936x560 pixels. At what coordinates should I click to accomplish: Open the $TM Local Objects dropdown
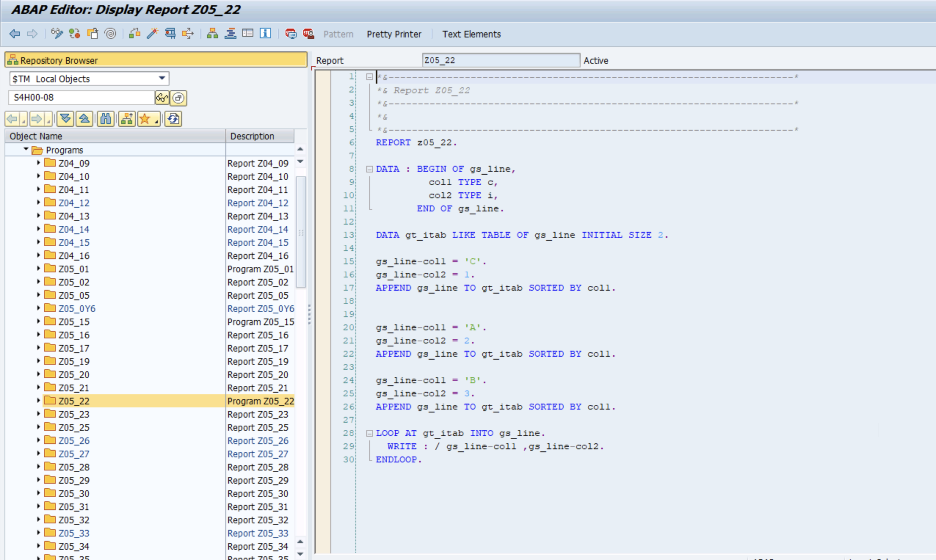[x=162, y=79]
